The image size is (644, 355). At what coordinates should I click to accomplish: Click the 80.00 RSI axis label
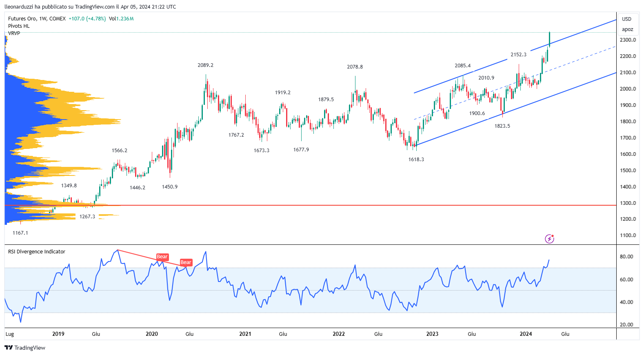(x=626, y=257)
